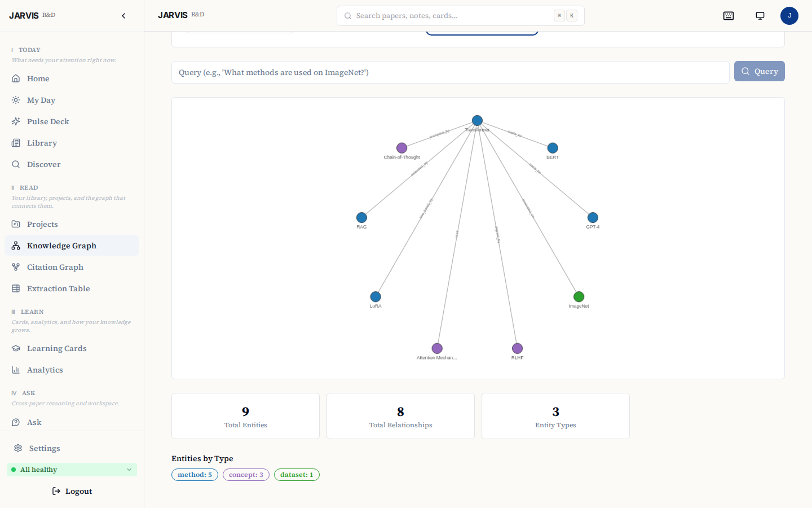This screenshot has height=508, width=812.
Task: Select the LoRA node
Action: 376,296
